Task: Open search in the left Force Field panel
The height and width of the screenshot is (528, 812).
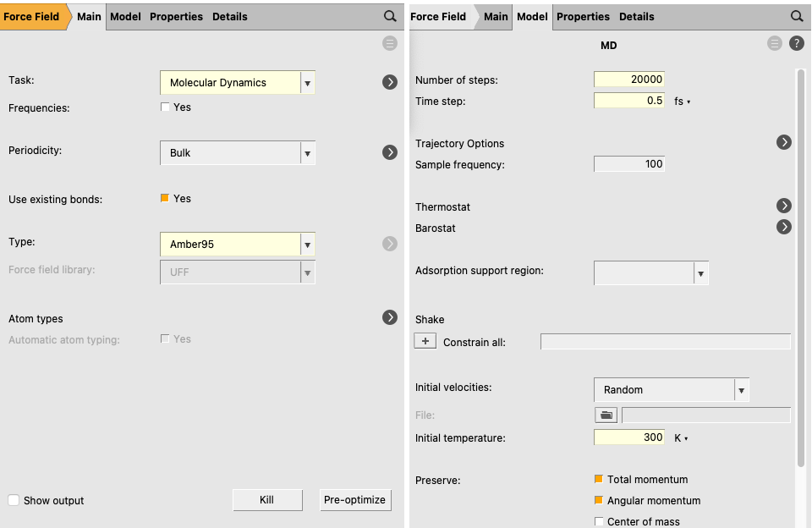Action: (390, 16)
